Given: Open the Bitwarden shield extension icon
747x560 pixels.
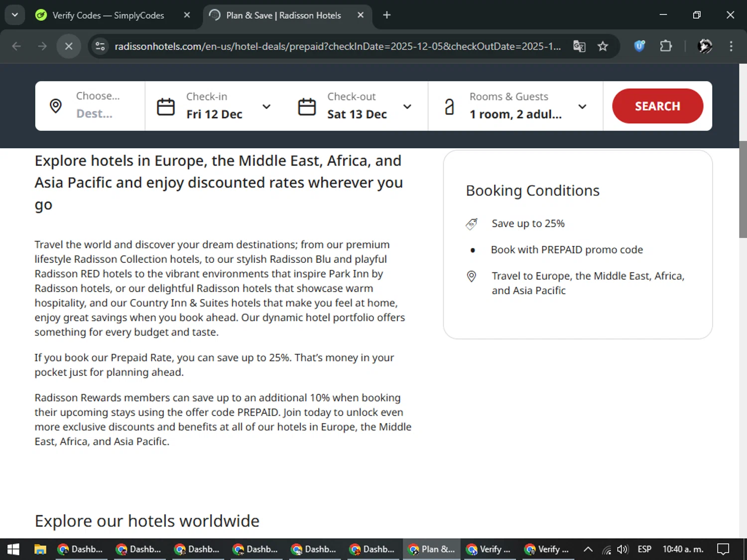Looking at the screenshot, I should pos(639,46).
